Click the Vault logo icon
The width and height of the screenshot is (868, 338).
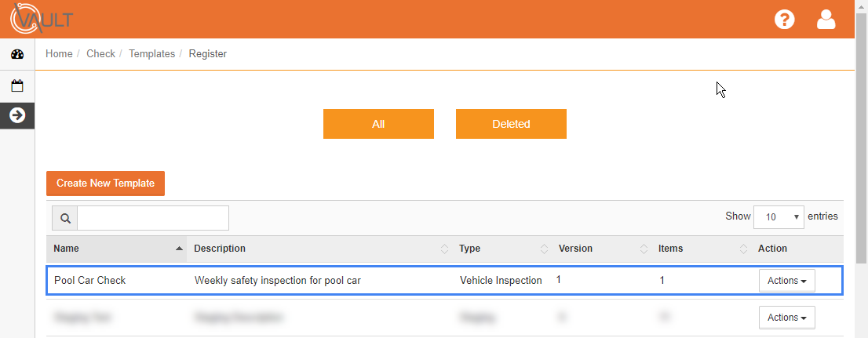41,20
